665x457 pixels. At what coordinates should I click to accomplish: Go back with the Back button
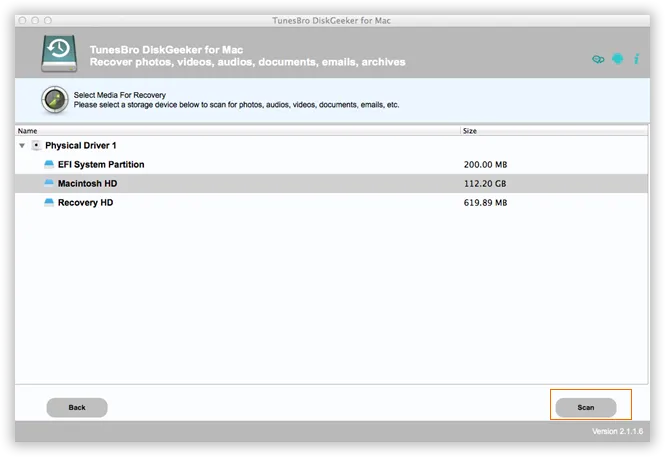point(77,407)
